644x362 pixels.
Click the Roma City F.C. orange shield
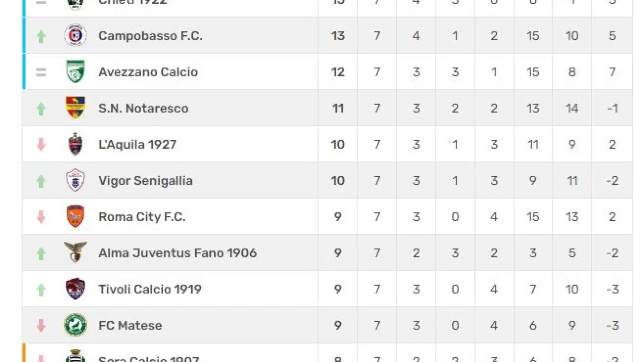click(x=75, y=216)
